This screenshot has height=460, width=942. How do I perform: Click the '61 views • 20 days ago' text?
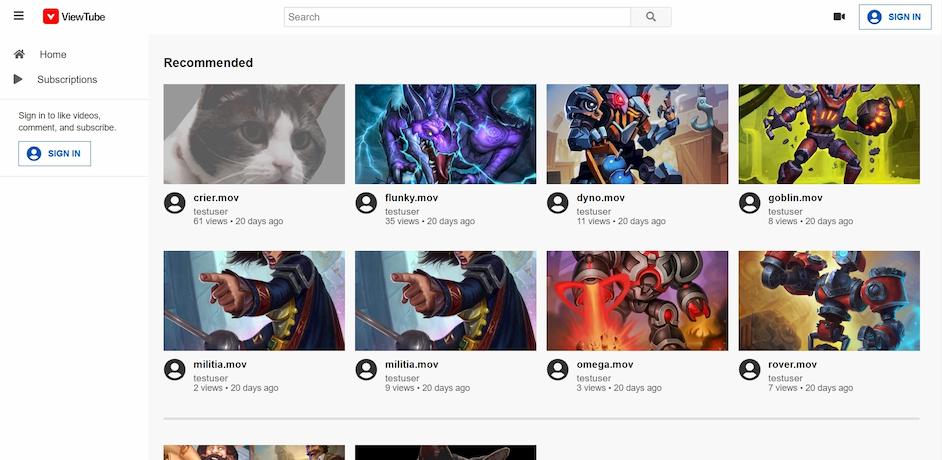click(x=239, y=221)
